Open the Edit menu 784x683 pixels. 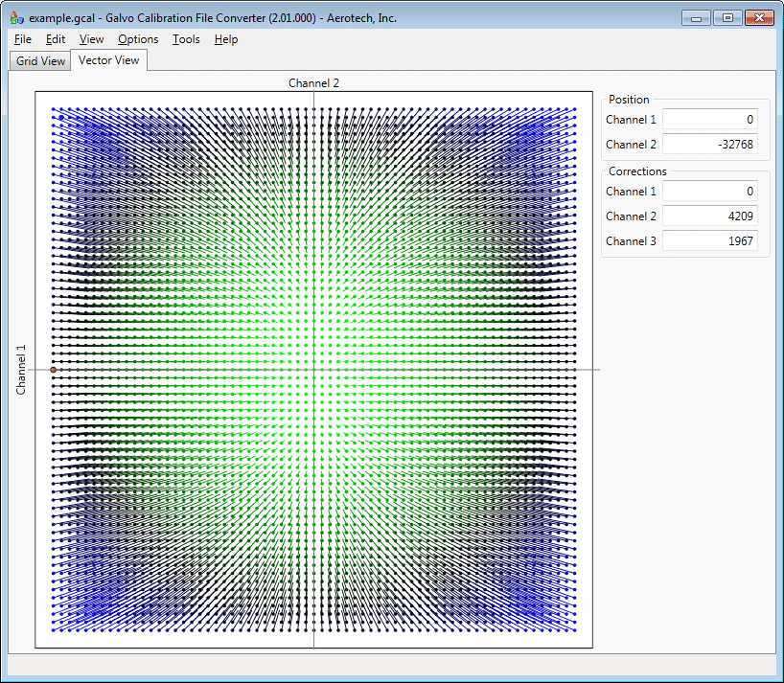click(56, 39)
